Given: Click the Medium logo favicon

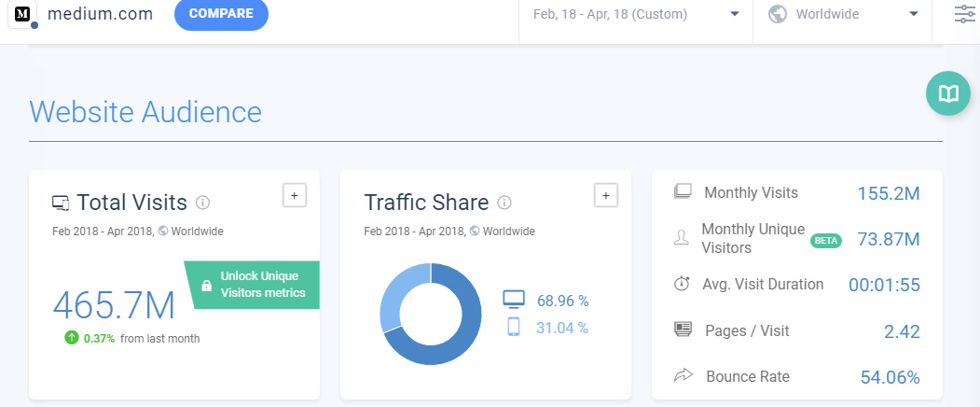Looking at the screenshot, I should click(x=22, y=14).
